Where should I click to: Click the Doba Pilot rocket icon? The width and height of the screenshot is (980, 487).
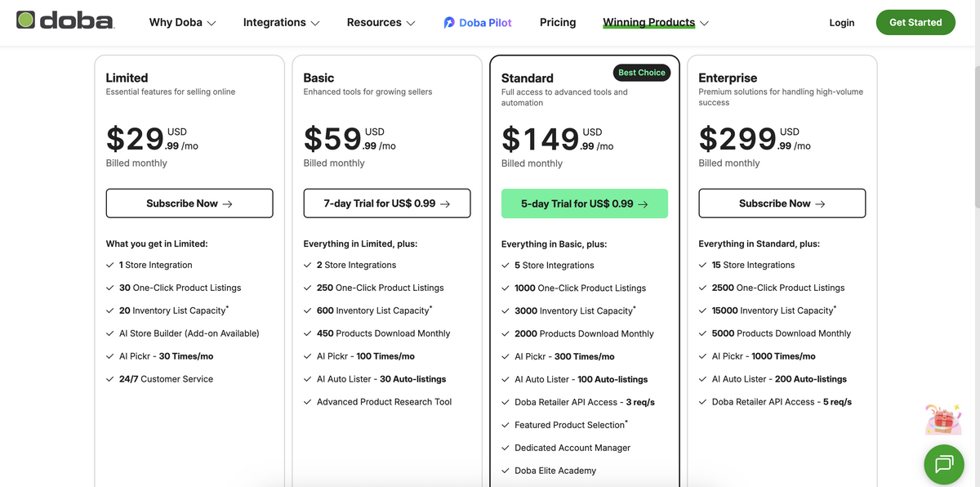pos(449,23)
